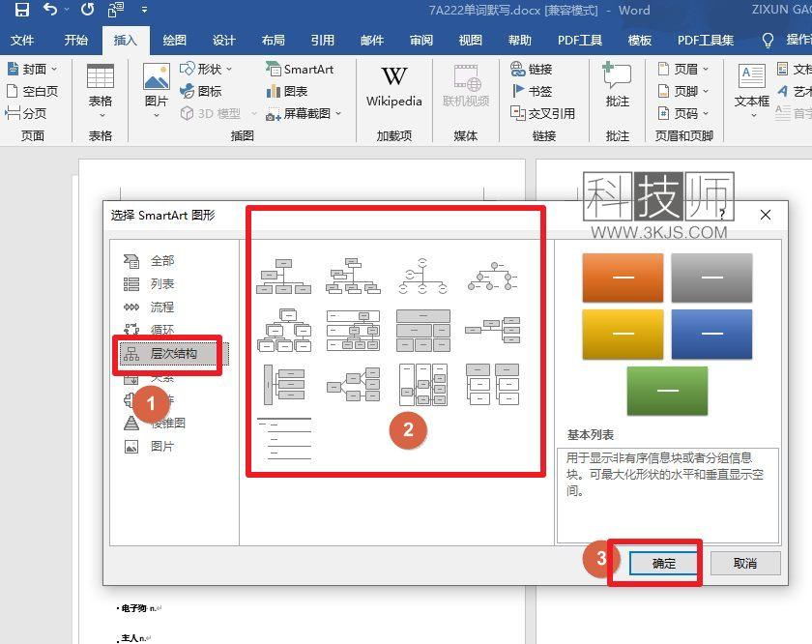Select the 流程 SmartArt category
812x644 pixels.
(149, 307)
